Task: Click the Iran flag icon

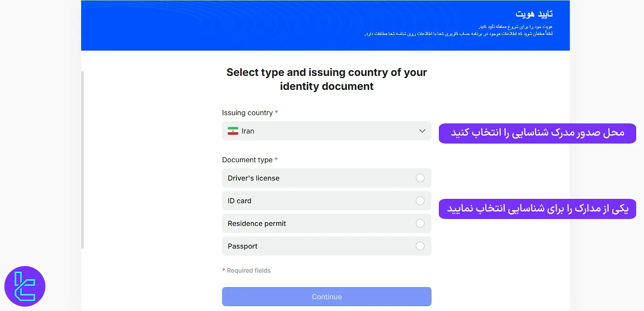Action: click(233, 130)
